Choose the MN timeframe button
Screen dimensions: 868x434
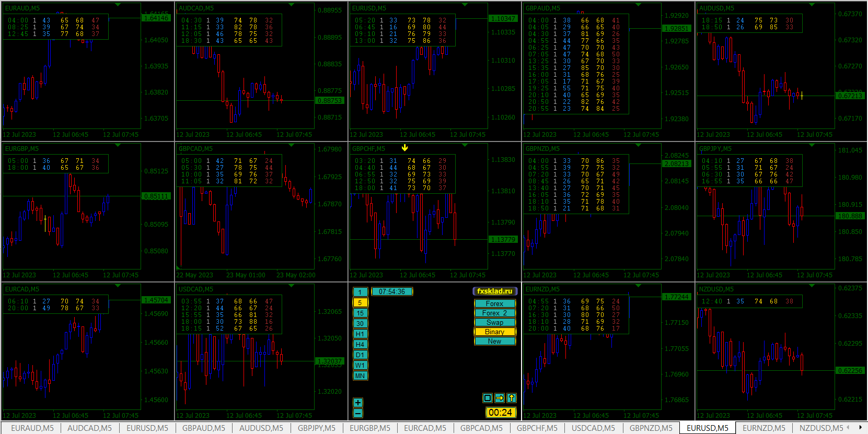[360, 376]
